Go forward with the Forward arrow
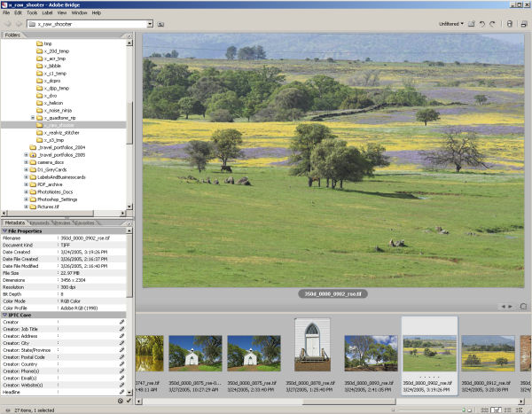The image size is (532, 414). coord(20,24)
